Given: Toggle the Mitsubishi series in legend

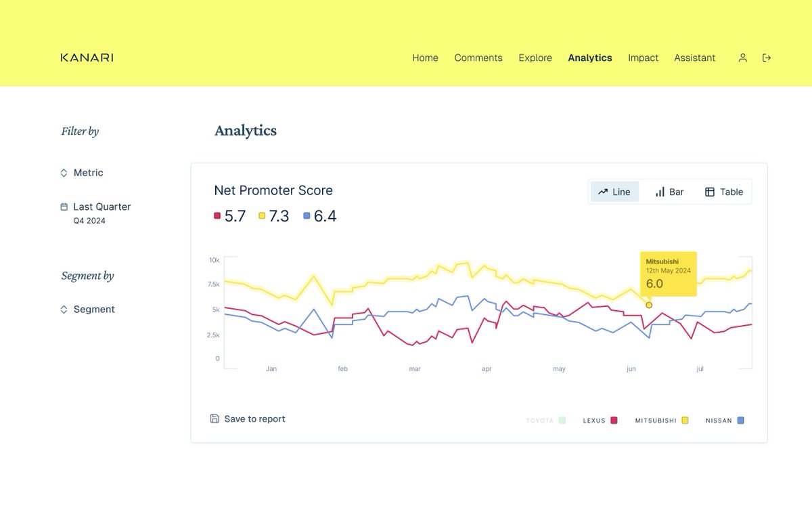Looking at the screenshot, I should 662,421.
